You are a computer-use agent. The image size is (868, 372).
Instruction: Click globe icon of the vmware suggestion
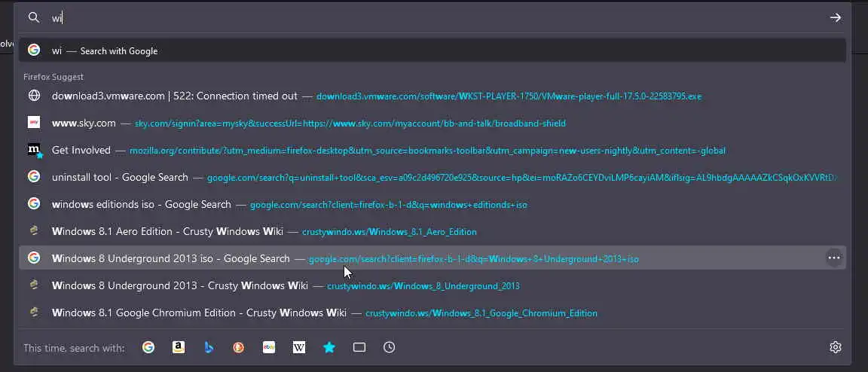point(34,96)
